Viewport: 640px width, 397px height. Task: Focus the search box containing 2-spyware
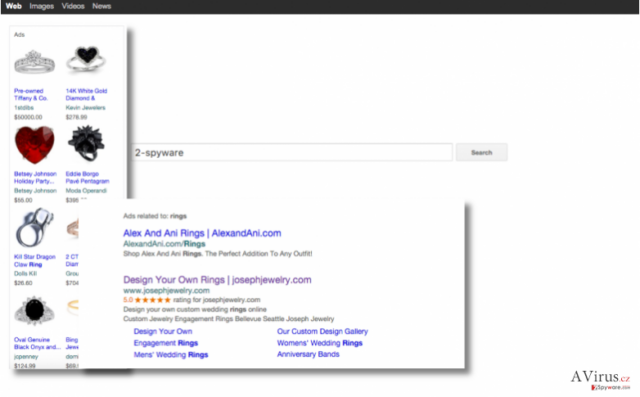click(x=292, y=152)
